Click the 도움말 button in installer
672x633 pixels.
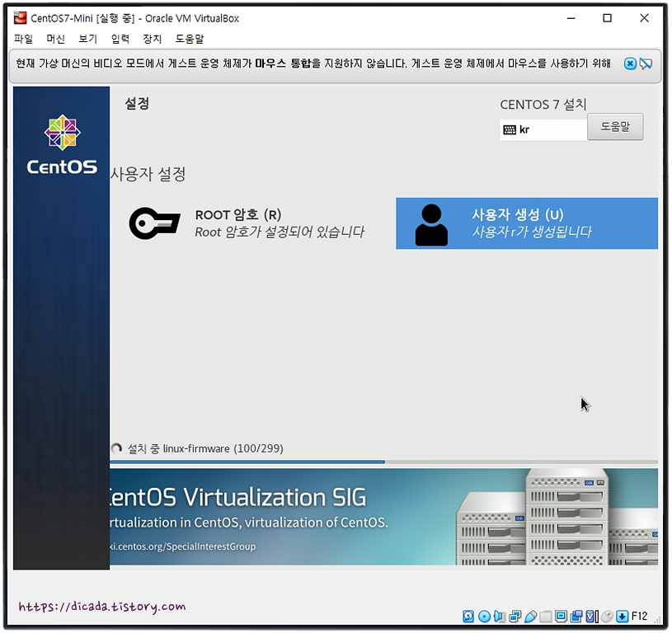615,126
